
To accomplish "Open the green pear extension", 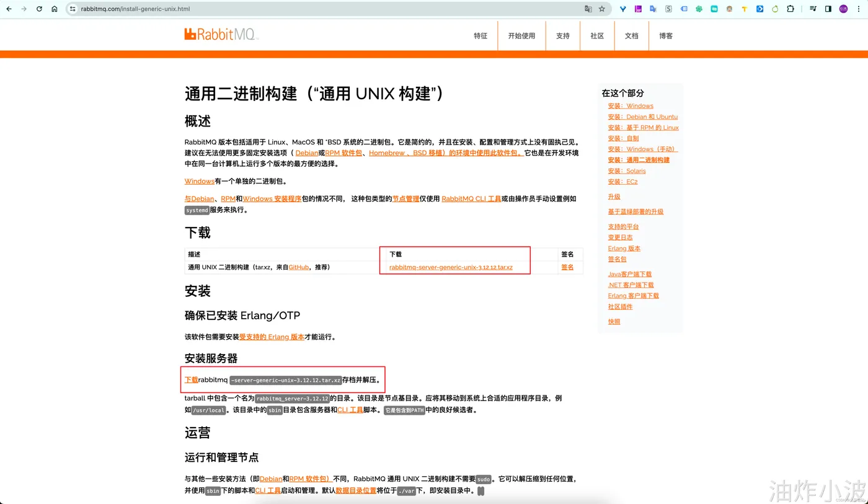I will (775, 9).
